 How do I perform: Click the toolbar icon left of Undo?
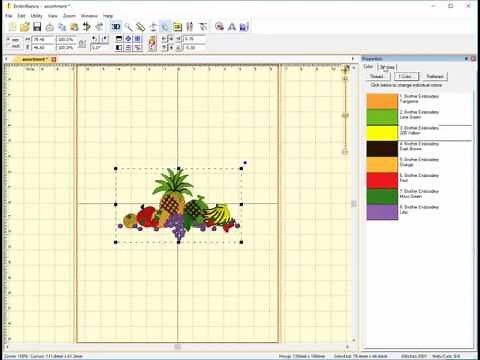[74, 27]
